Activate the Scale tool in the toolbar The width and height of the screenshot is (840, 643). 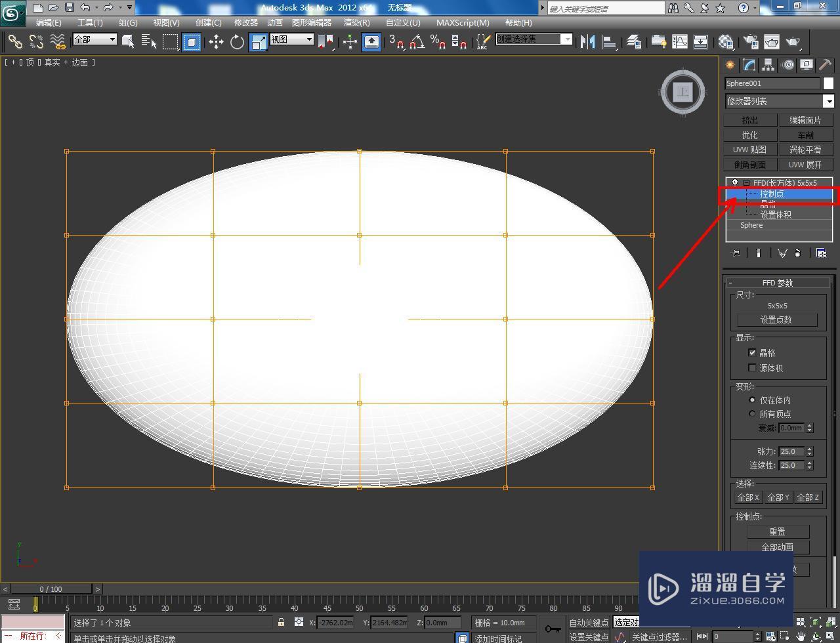click(257, 41)
